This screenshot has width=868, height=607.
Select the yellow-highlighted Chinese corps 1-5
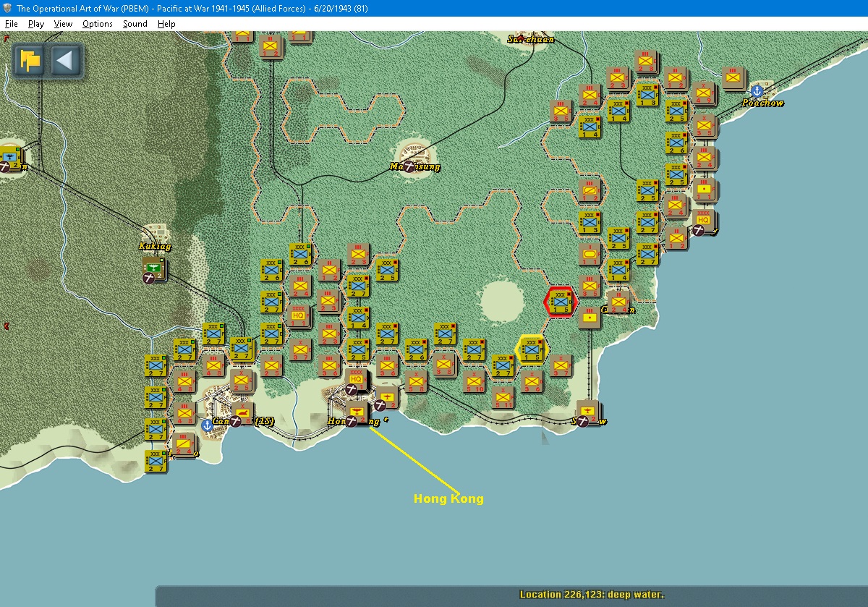(531, 349)
